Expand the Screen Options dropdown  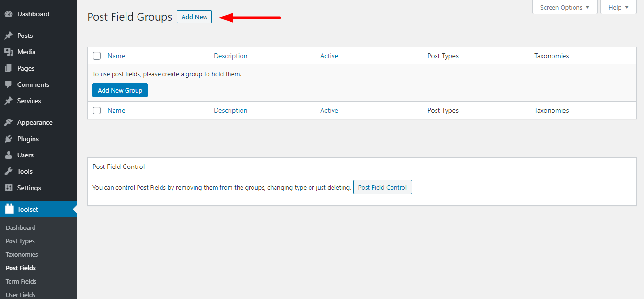tap(565, 7)
